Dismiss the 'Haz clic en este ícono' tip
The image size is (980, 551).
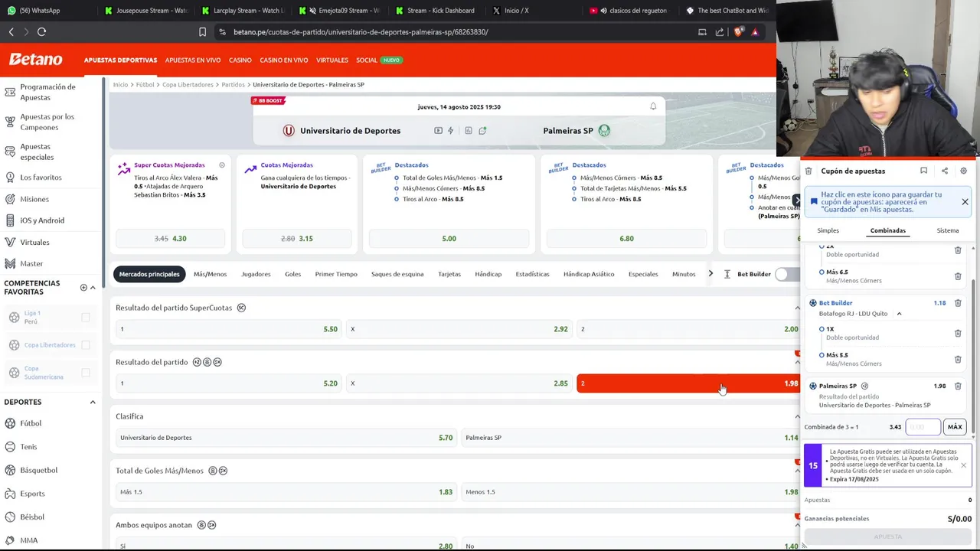pos(965,202)
